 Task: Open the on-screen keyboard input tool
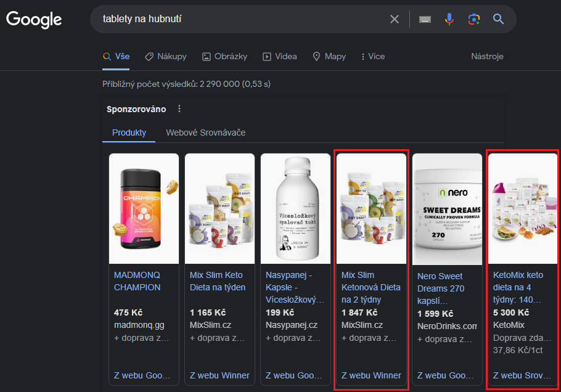coord(425,19)
